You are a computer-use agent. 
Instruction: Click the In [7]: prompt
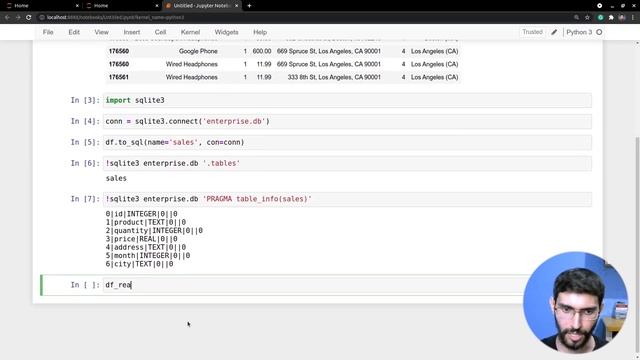coord(85,199)
